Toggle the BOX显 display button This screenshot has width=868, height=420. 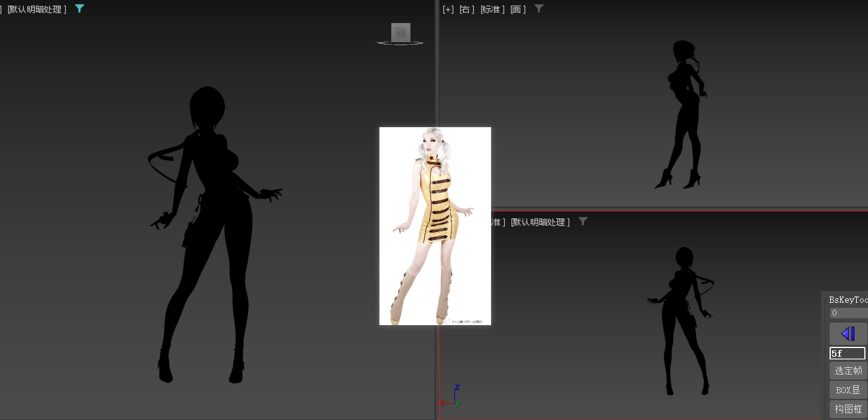[848, 390]
